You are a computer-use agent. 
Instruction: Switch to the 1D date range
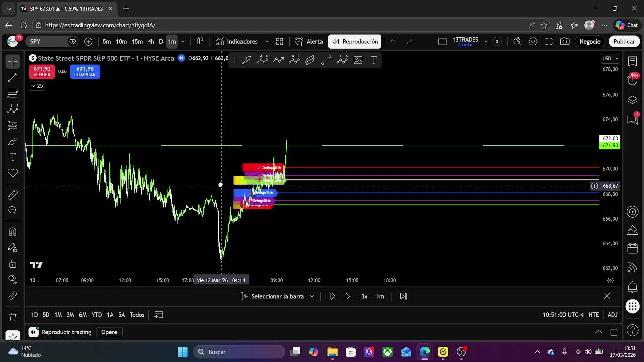(34, 315)
